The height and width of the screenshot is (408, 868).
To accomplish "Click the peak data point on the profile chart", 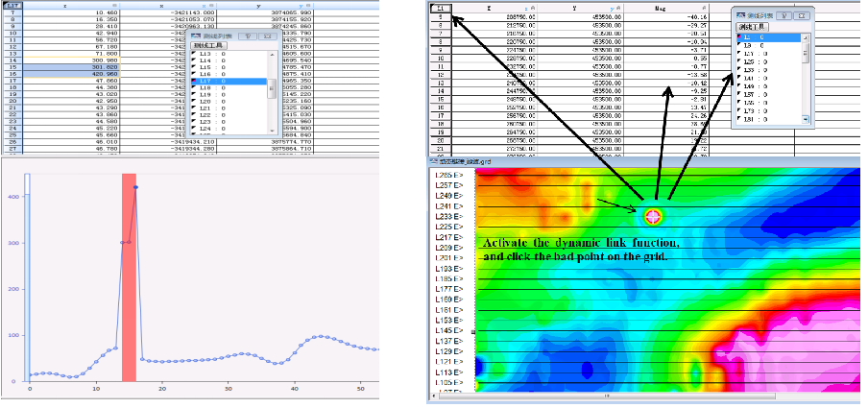I will pos(135,187).
